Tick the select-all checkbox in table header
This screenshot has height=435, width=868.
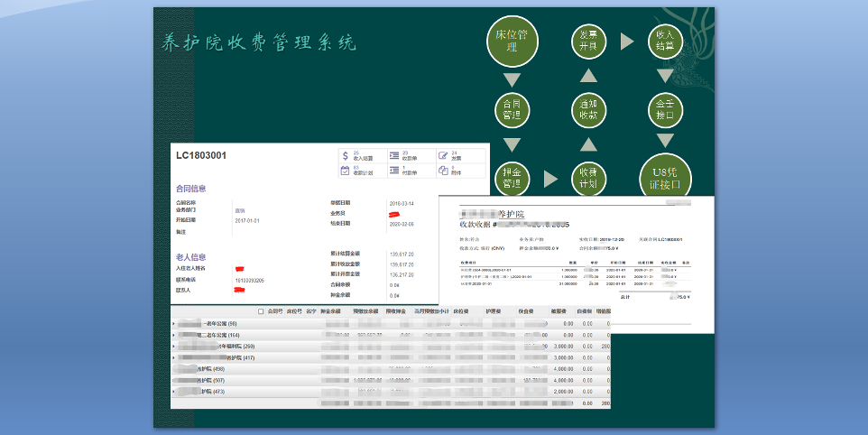(x=261, y=311)
